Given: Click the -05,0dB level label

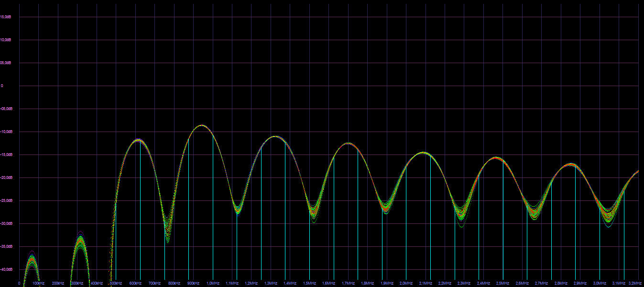Looking at the screenshot, I should click(x=6, y=109).
